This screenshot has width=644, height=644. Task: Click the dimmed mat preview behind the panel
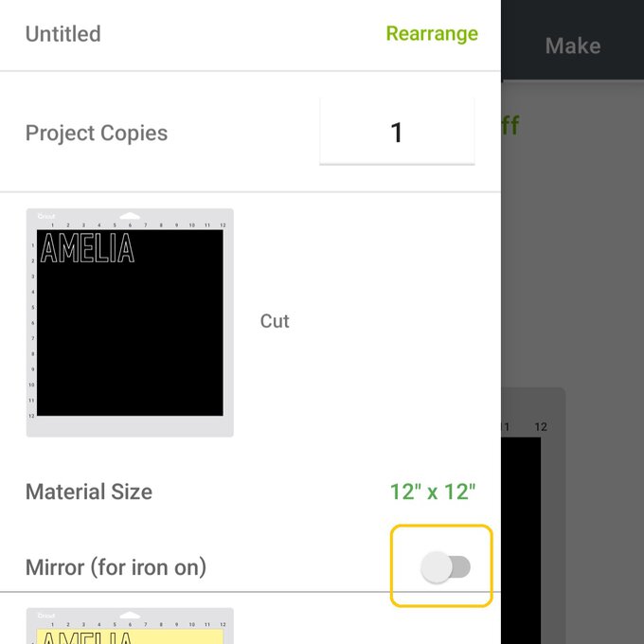[528, 530]
